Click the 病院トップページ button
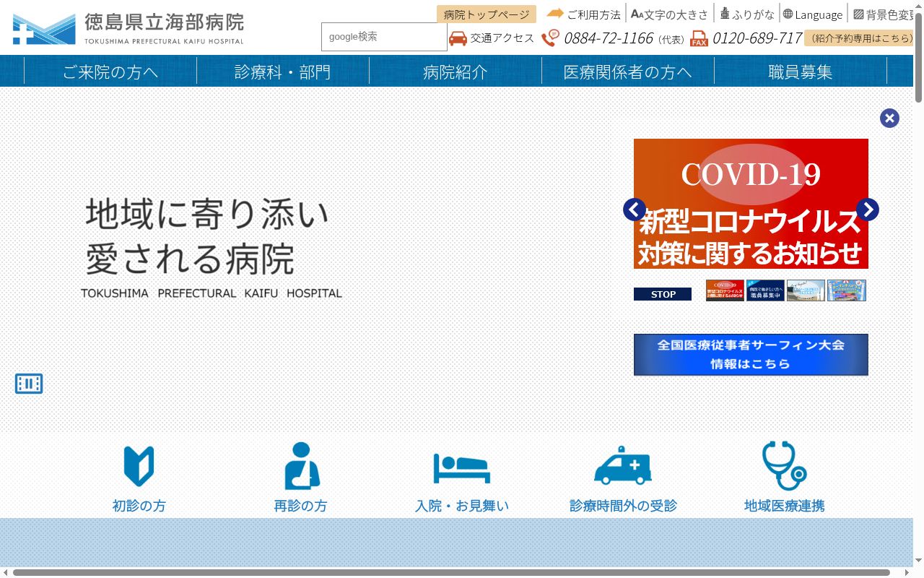 point(487,14)
